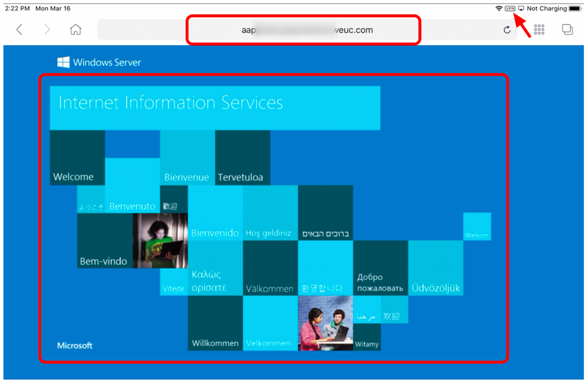Click the Welcome tile
The height and width of the screenshot is (384, 588).
77,158
